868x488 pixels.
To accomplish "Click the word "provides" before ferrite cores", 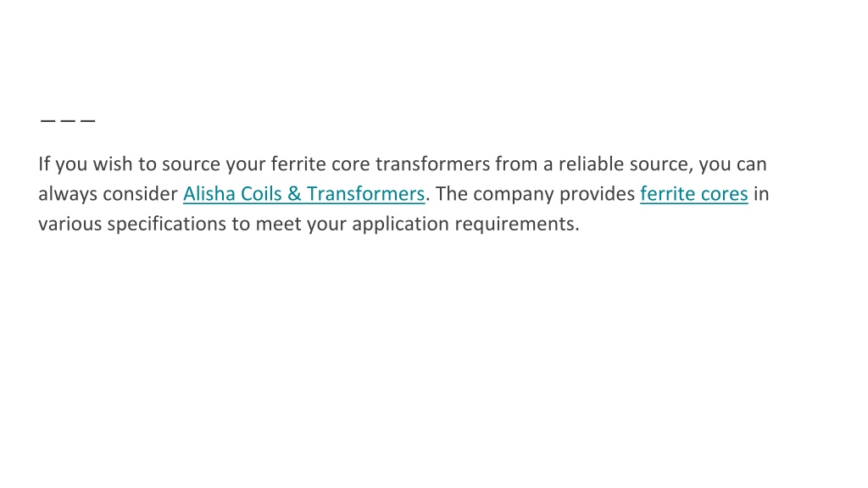I will coord(598,194).
